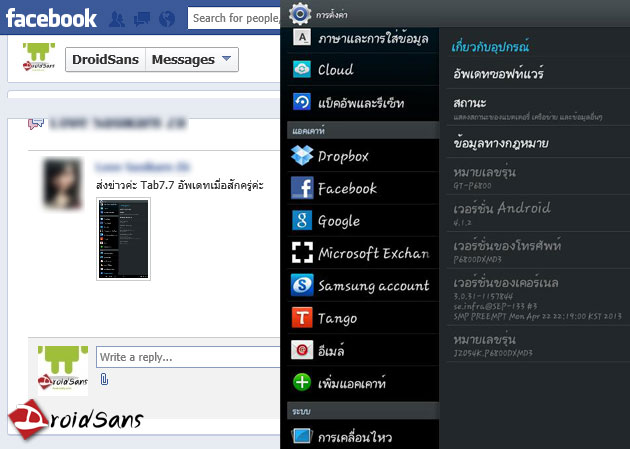Select เพิ่มแอคเคาท์ add account
This screenshot has width=630, height=449.
(x=363, y=383)
